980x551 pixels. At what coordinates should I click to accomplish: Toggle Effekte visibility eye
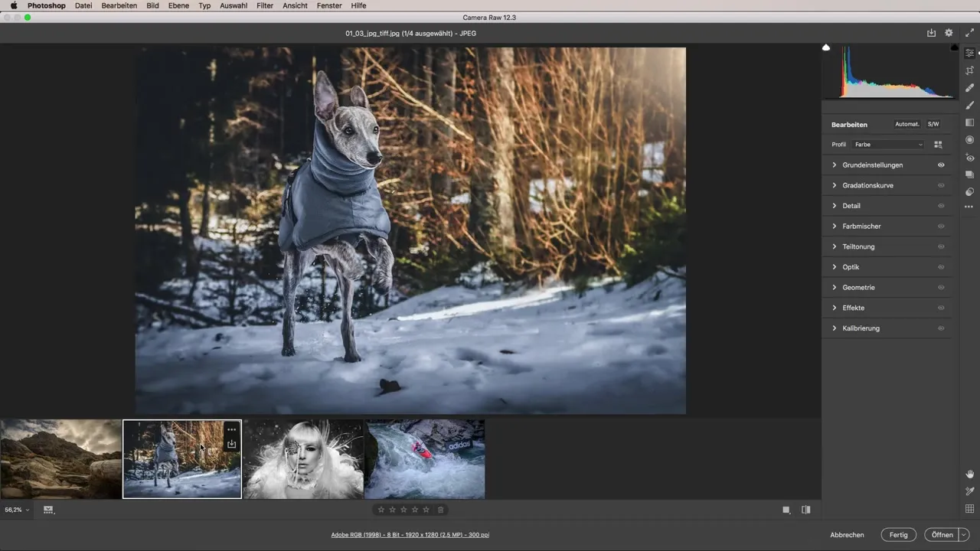pos(941,308)
